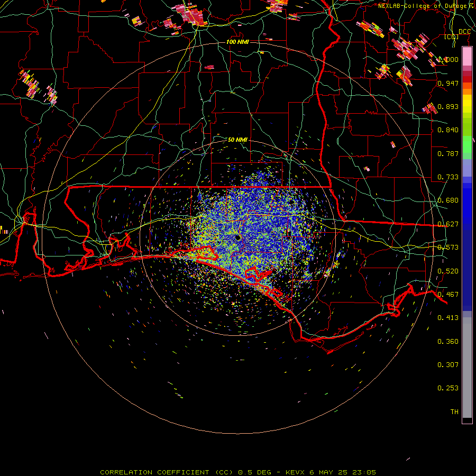Select the 0.307 legend value
The image size is (476, 476).
pyautogui.click(x=448, y=365)
